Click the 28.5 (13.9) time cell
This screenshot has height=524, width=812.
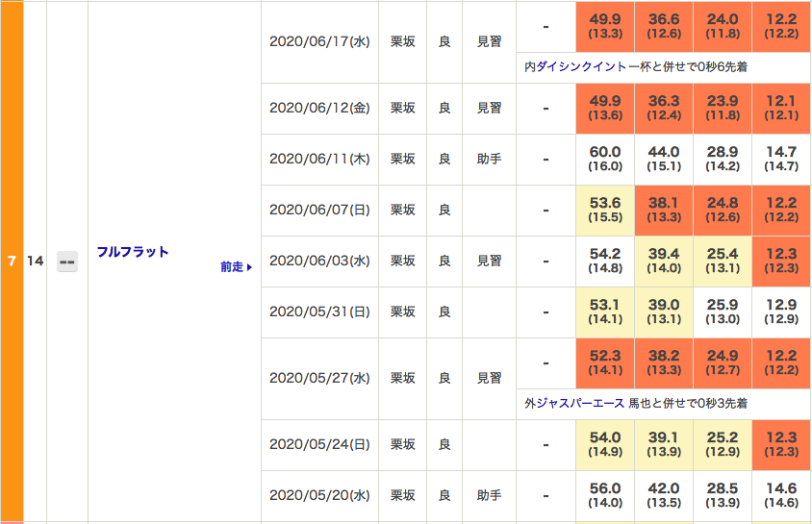point(723,495)
